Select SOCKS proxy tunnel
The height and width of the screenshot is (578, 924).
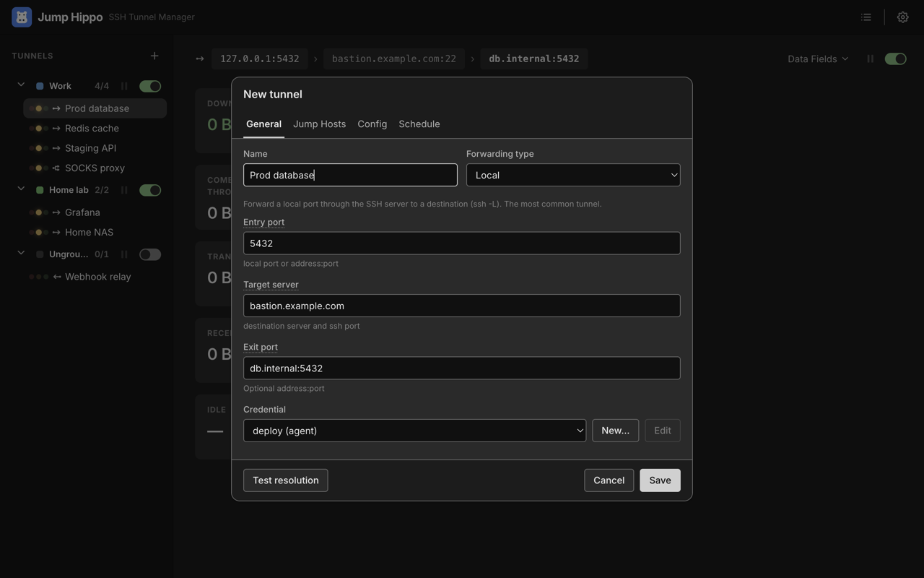pyautogui.click(x=95, y=168)
